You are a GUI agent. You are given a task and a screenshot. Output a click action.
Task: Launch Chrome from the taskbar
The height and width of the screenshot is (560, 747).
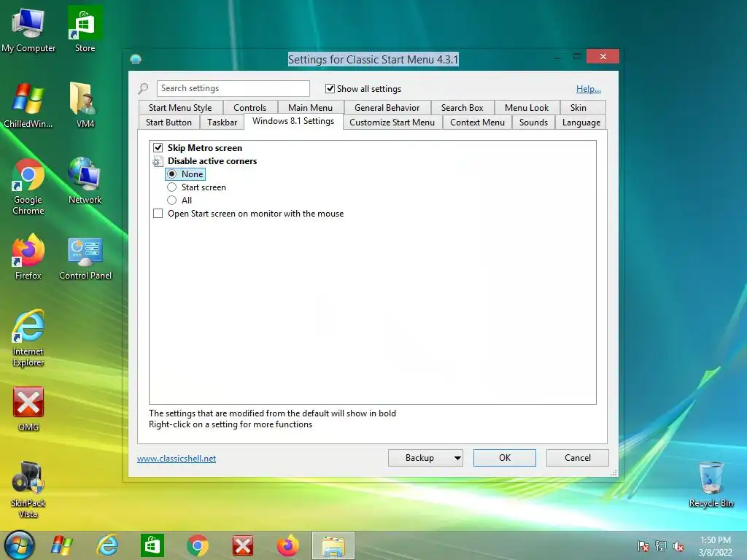tap(198, 545)
